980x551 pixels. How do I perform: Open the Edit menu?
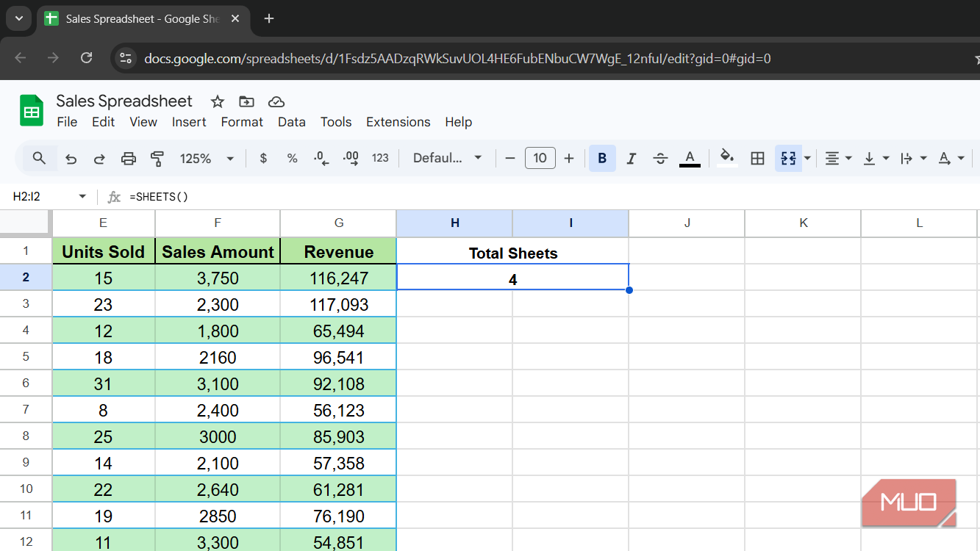pos(103,122)
